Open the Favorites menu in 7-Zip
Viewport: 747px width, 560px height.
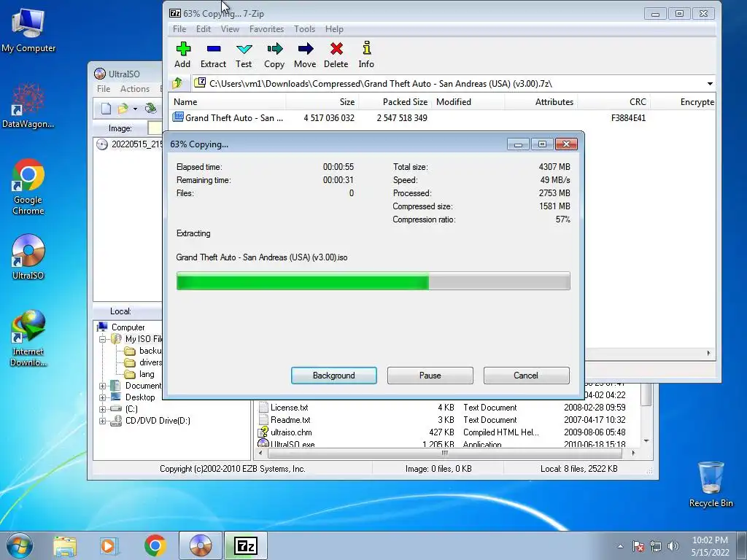coord(267,29)
